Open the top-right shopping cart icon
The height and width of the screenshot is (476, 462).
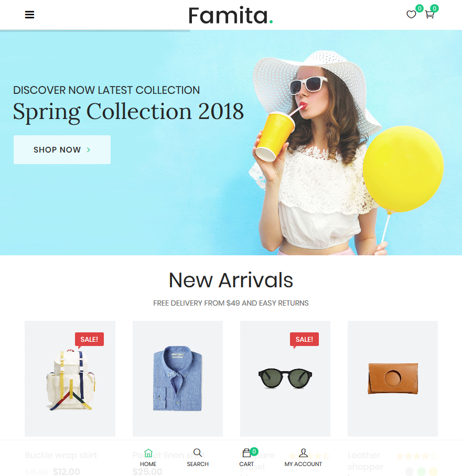click(x=429, y=14)
